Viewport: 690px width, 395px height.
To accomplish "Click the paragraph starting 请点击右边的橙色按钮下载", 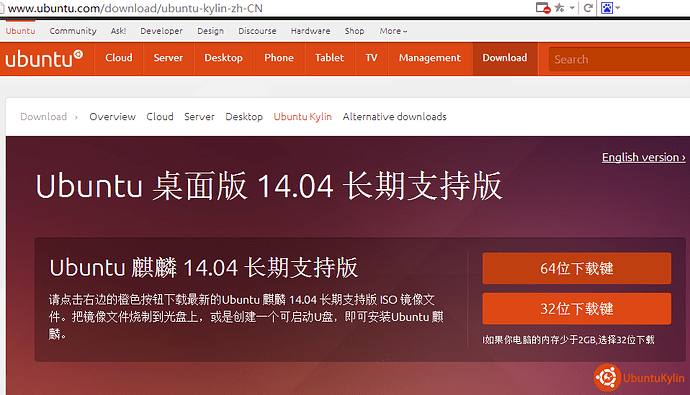I will click(x=246, y=317).
